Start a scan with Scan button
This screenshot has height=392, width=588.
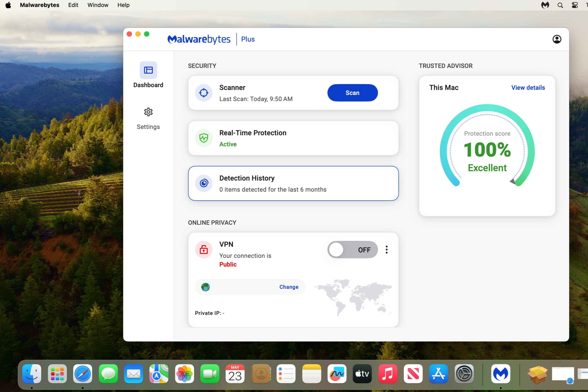pyautogui.click(x=353, y=93)
